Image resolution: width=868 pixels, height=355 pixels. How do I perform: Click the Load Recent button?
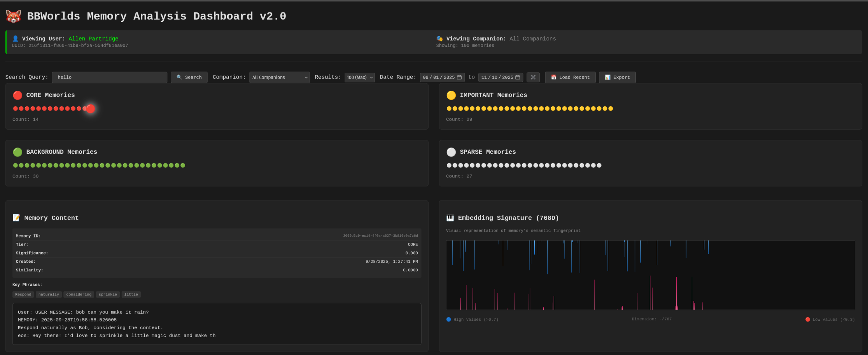tap(570, 77)
